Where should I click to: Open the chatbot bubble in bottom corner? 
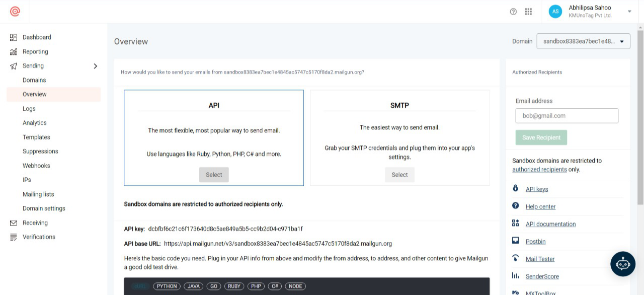(x=623, y=263)
